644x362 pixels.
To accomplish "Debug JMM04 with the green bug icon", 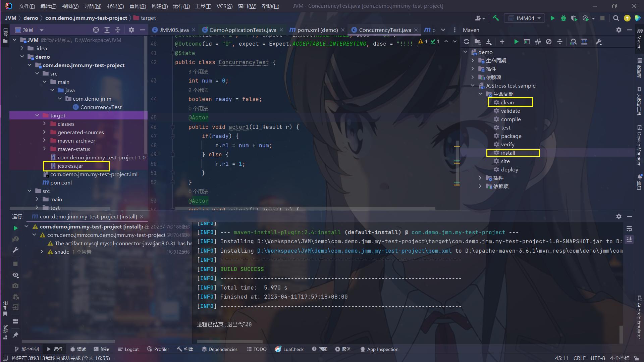I will pos(563,18).
